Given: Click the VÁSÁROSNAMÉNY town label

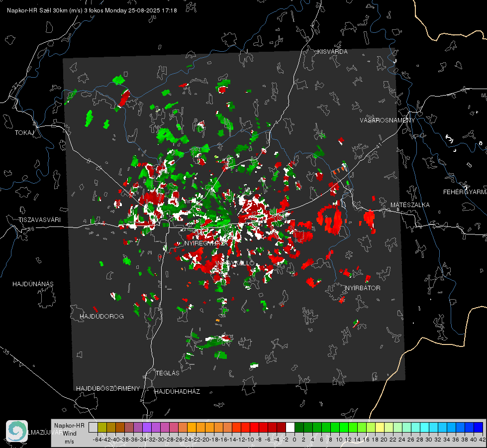Looking at the screenshot, I should coord(388,120).
